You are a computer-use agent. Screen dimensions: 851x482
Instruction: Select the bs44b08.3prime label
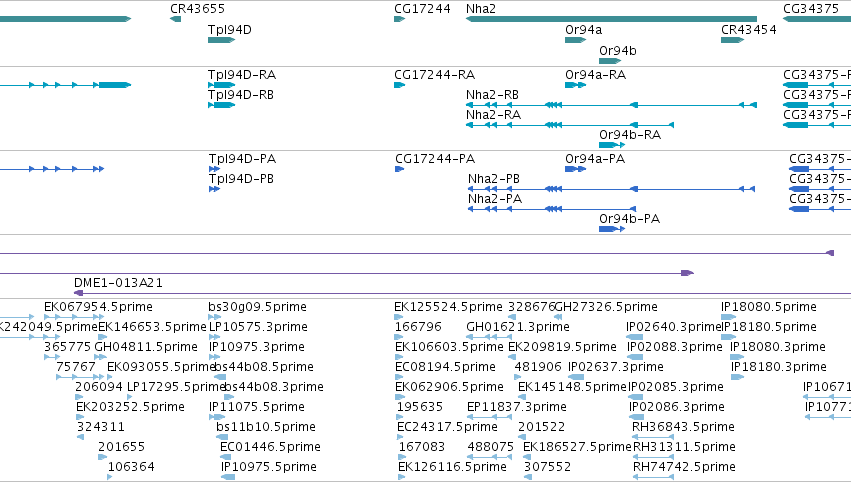[274, 388]
